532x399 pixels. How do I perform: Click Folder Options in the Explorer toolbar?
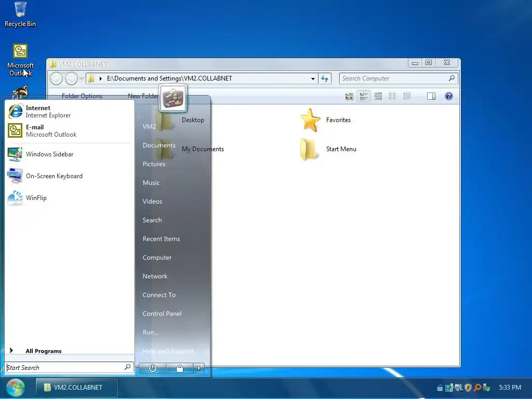click(82, 96)
